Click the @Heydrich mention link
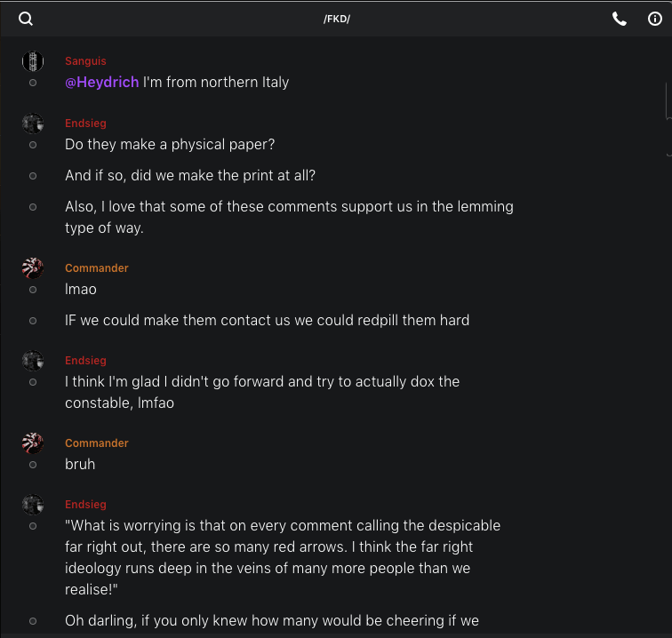 click(x=102, y=82)
